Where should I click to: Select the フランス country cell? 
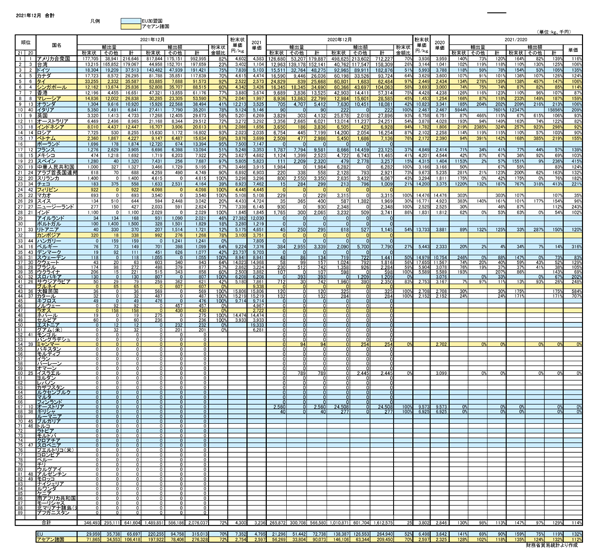[57, 150]
